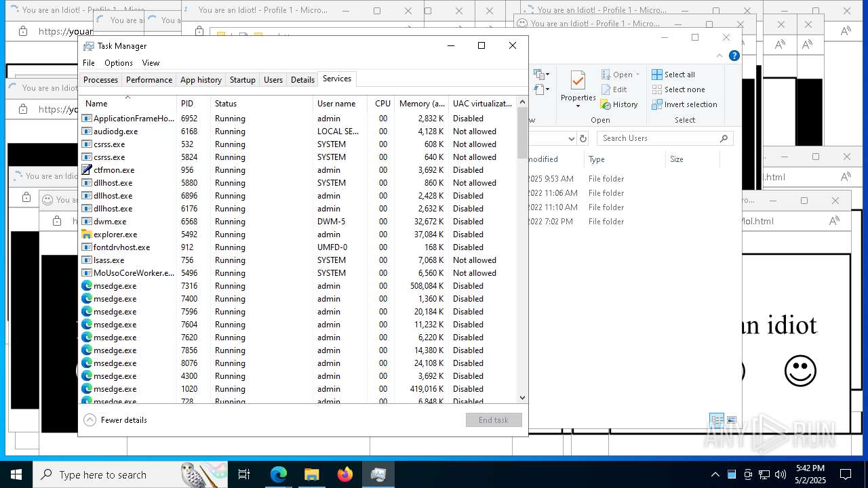
Task: Click the Select all icon in File Explorer
Action: tap(657, 75)
